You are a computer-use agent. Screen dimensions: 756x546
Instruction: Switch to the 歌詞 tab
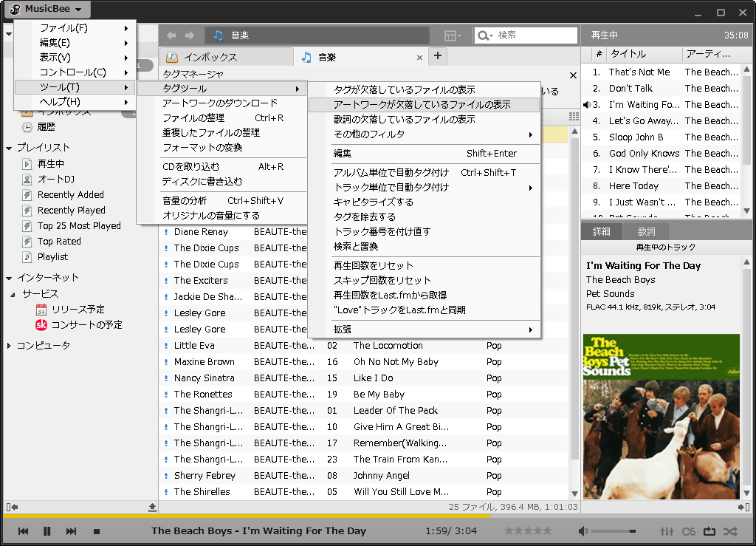tap(647, 231)
